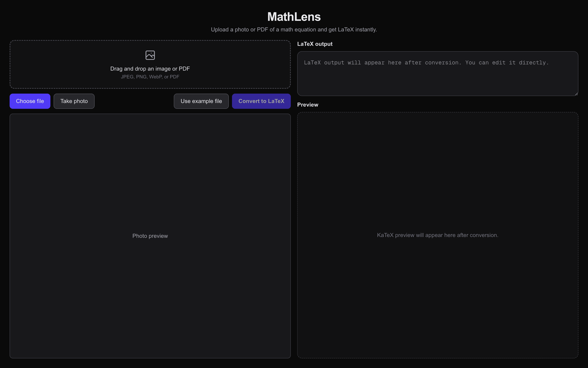Load the sample via Use example file
Screen dimensions: 588x368
201,101
